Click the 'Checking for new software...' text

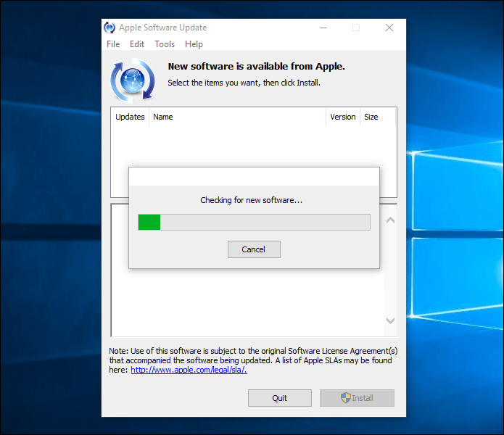252,200
